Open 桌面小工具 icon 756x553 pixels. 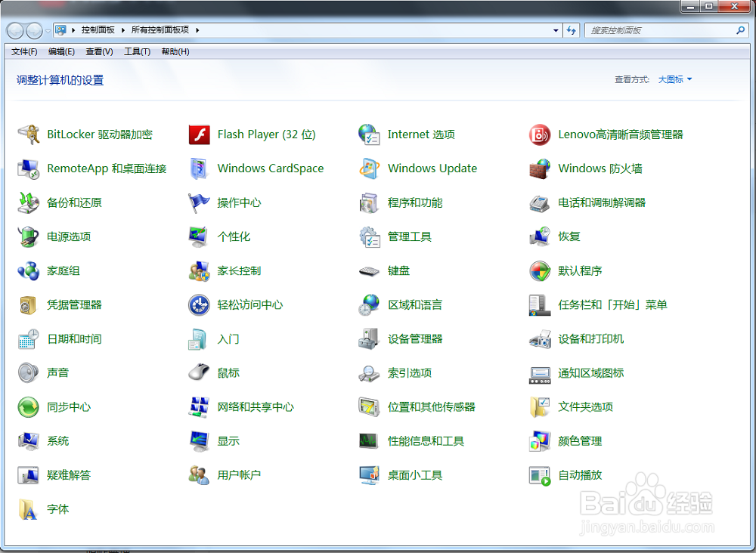370,475
